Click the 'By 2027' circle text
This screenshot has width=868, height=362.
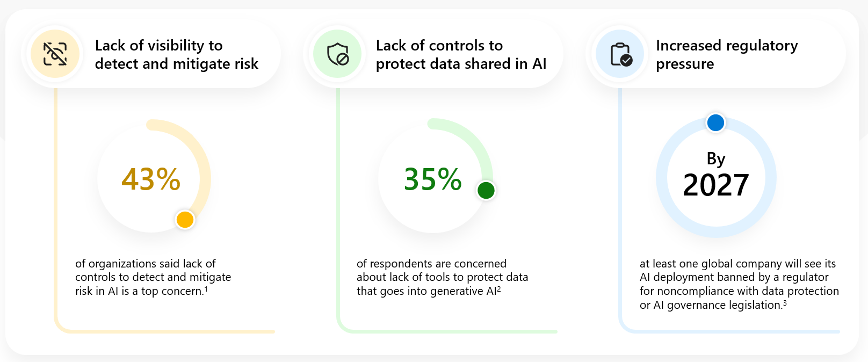pyautogui.click(x=716, y=175)
